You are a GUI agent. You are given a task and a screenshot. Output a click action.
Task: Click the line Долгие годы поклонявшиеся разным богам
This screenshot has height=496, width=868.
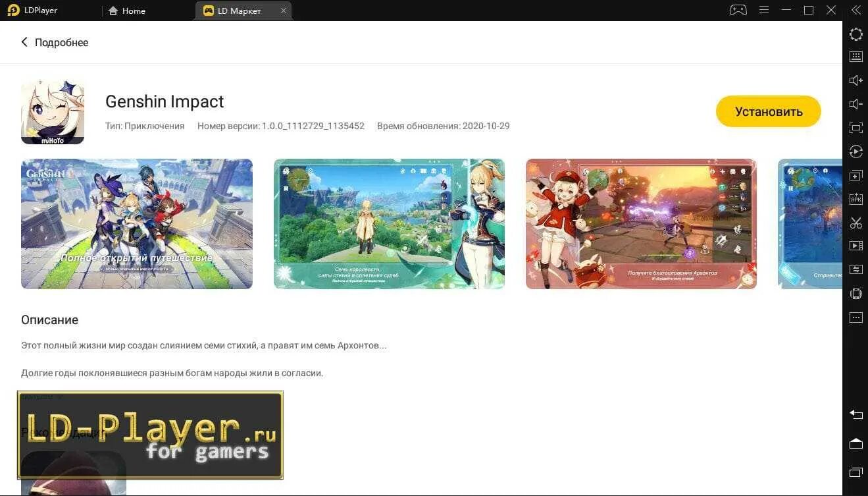[x=172, y=373]
